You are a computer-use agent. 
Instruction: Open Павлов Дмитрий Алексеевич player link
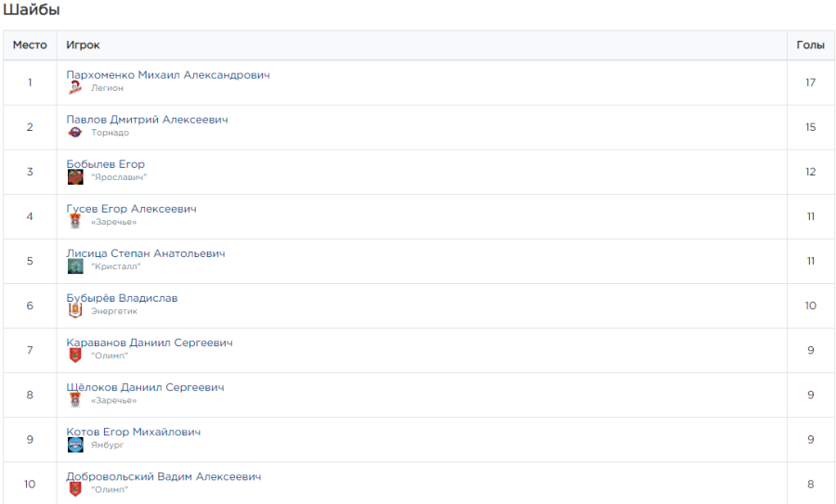(x=147, y=119)
